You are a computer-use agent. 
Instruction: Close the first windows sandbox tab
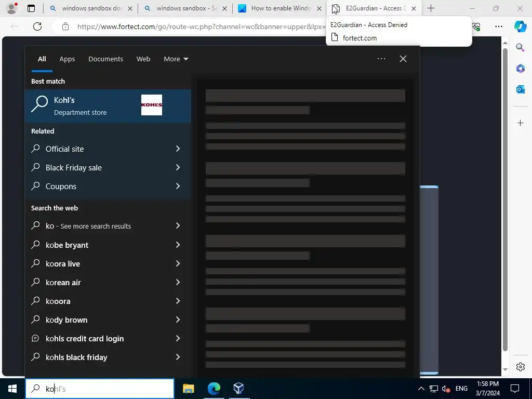(130, 8)
